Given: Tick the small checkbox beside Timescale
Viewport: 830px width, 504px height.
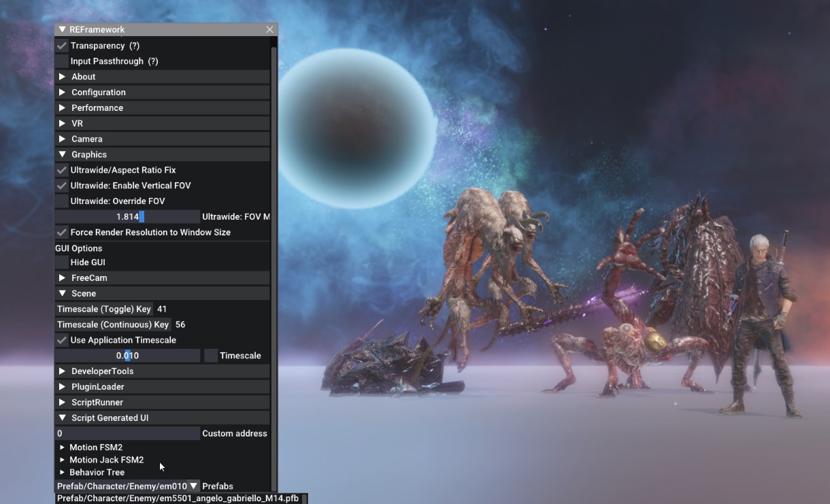Looking at the screenshot, I should coord(211,356).
